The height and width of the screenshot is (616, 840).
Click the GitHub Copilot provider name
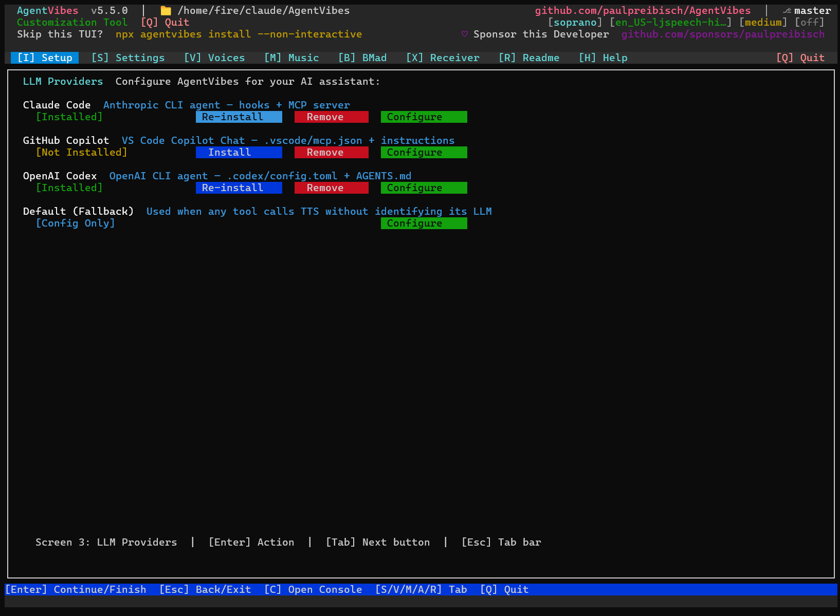coord(66,141)
